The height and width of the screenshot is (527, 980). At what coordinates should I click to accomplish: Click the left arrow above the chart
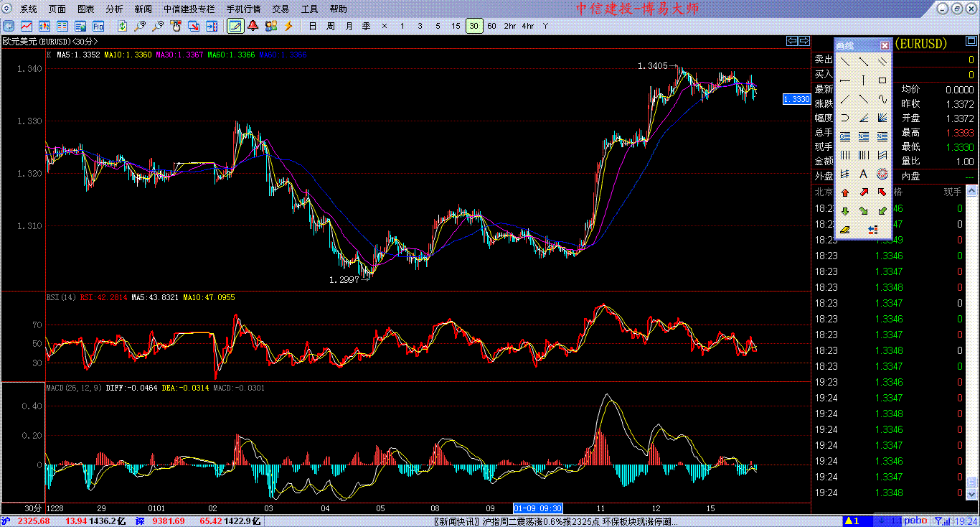(792, 41)
